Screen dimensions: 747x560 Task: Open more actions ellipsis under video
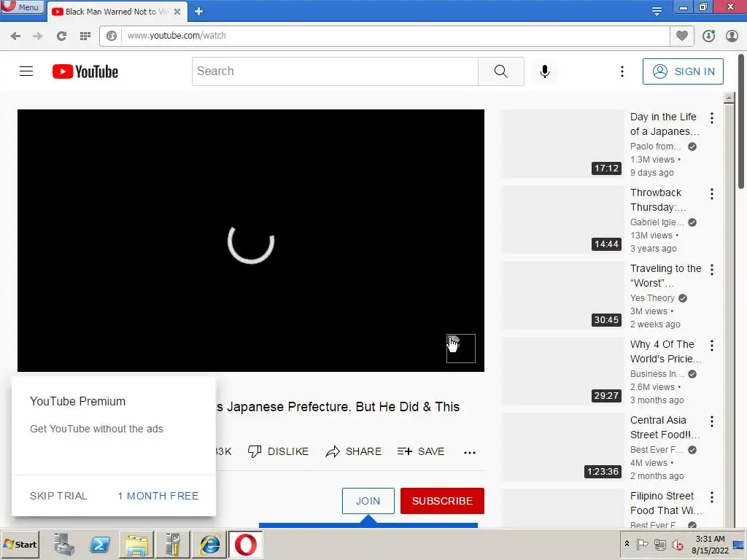470,452
